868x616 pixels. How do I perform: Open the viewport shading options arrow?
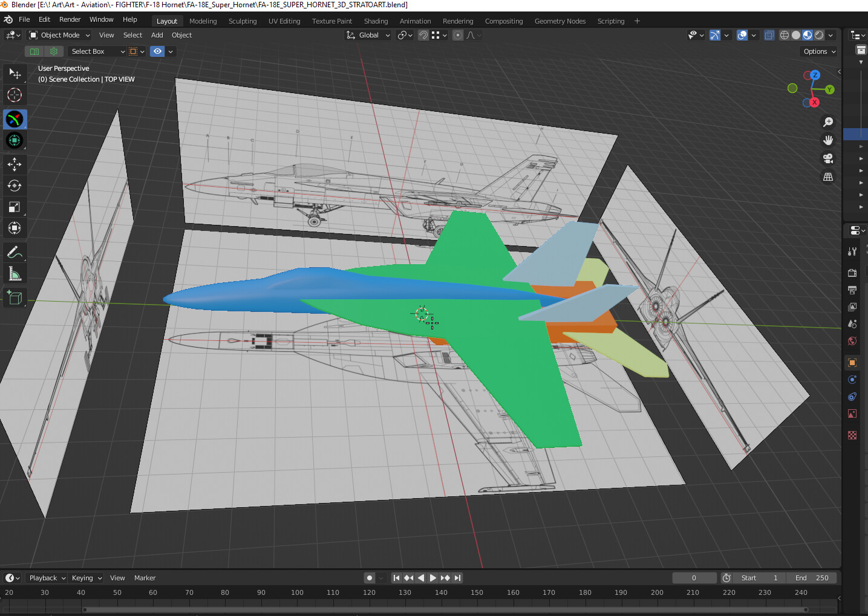click(831, 35)
